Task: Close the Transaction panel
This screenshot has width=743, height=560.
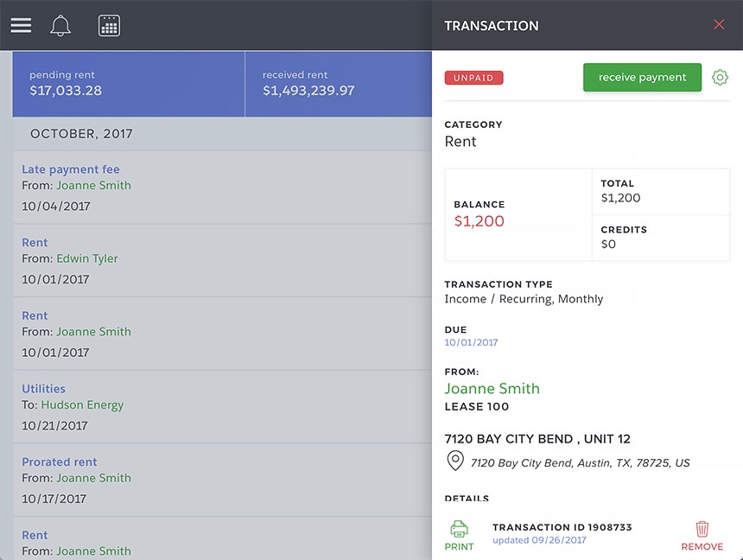Action: 719,25
